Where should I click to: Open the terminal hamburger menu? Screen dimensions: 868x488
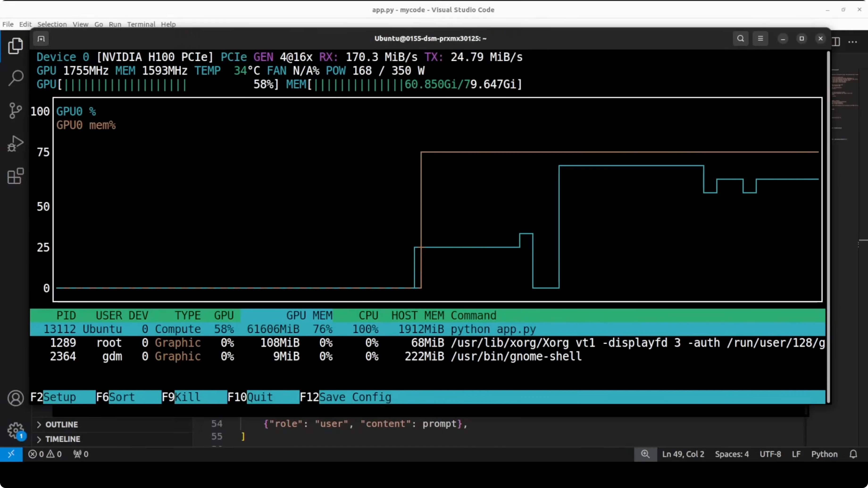(760, 39)
